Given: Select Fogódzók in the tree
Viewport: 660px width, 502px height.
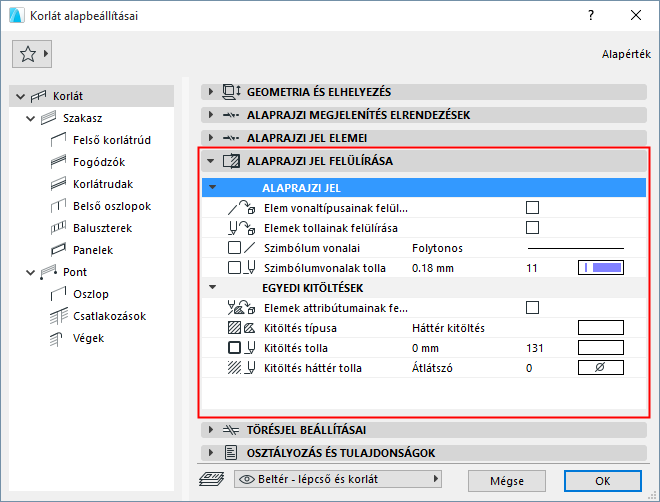Looking at the screenshot, I should click(x=99, y=162).
